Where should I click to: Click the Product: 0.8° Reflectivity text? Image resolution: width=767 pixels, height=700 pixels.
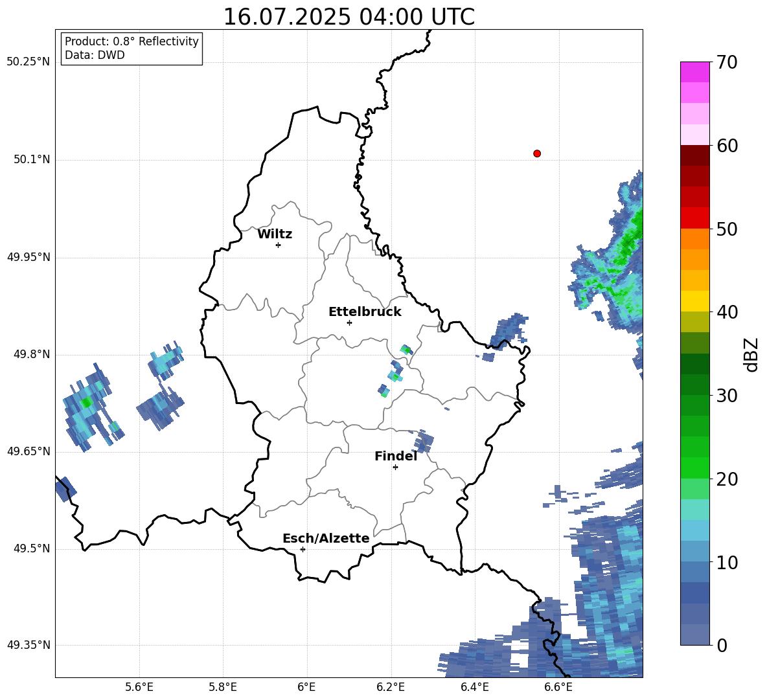[x=132, y=41]
